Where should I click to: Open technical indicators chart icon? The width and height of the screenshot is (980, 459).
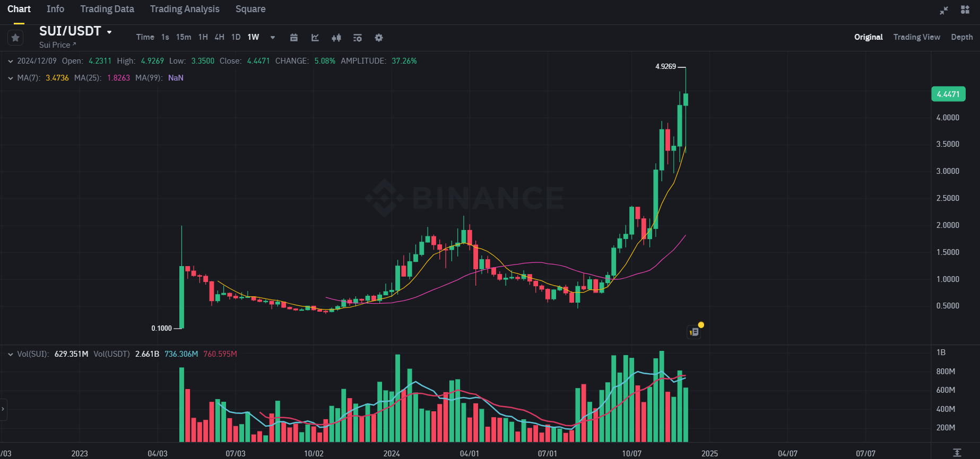[315, 38]
